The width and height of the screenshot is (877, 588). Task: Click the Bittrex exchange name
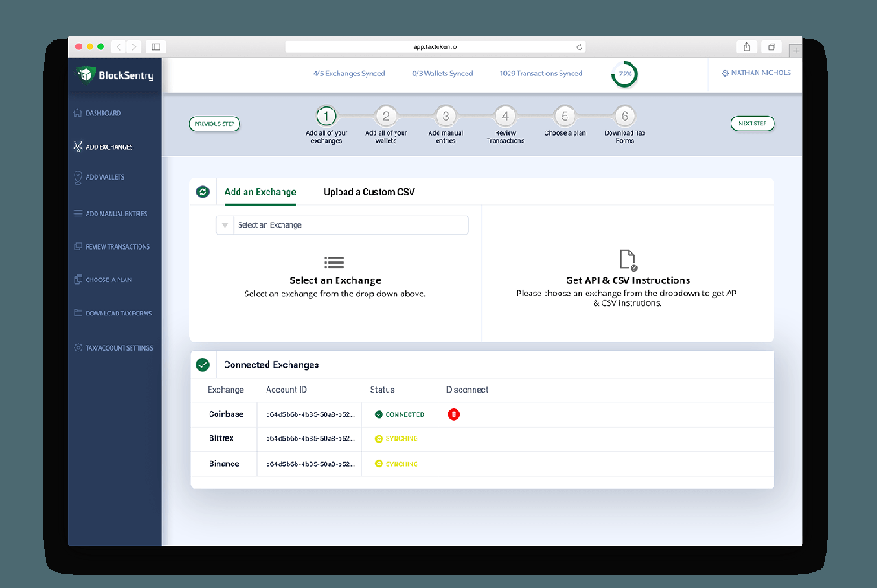[221, 438]
